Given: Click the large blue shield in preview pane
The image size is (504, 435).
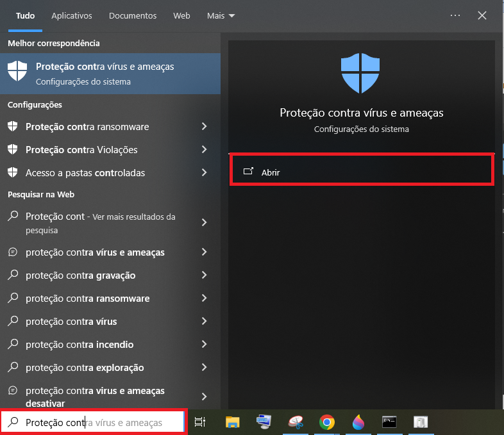Looking at the screenshot, I should click(360, 73).
